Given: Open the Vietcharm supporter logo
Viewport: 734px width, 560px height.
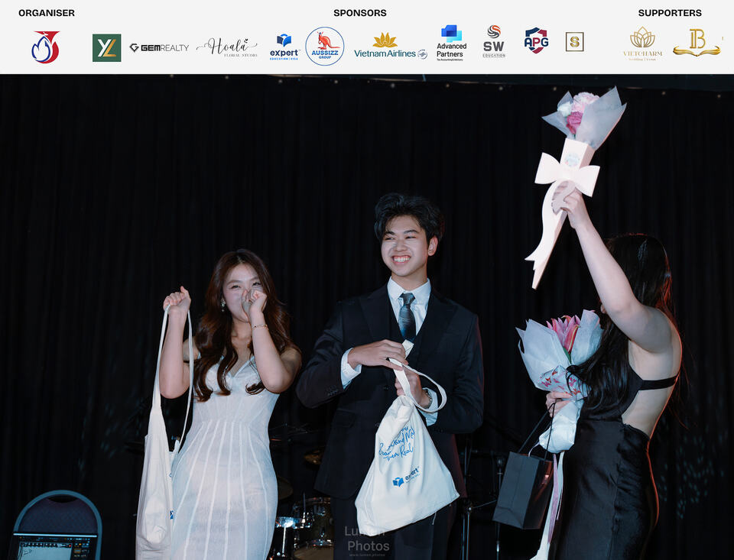Looking at the screenshot, I should coord(642,44).
